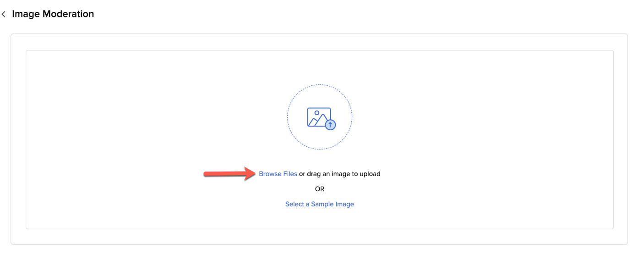The height and width of the screenshot is (255, 644).
Task: Click the Image Moderation heading
Action: click(x=53, y=14)
